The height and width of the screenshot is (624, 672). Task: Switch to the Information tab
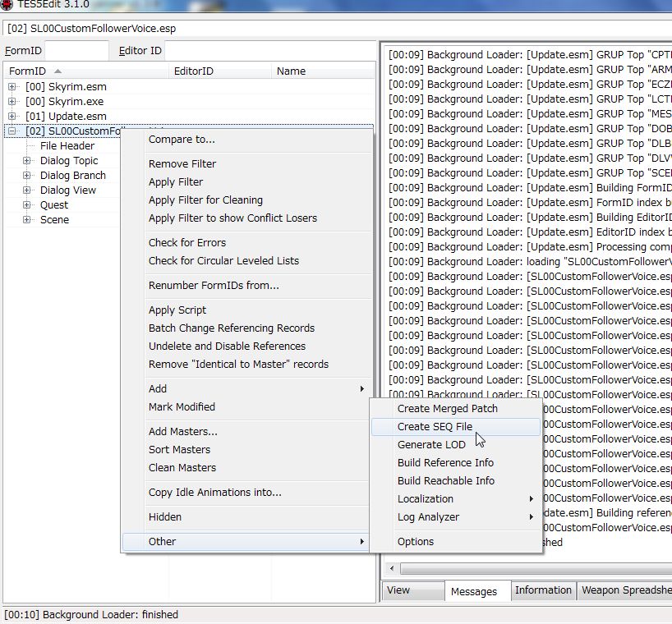pyautogui.click(x=543, y=590)
